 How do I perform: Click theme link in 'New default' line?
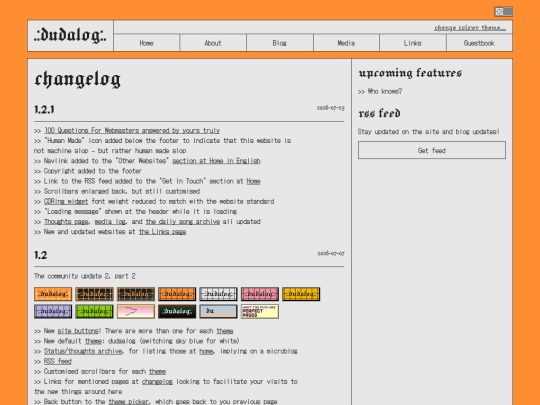pos(93,341)
